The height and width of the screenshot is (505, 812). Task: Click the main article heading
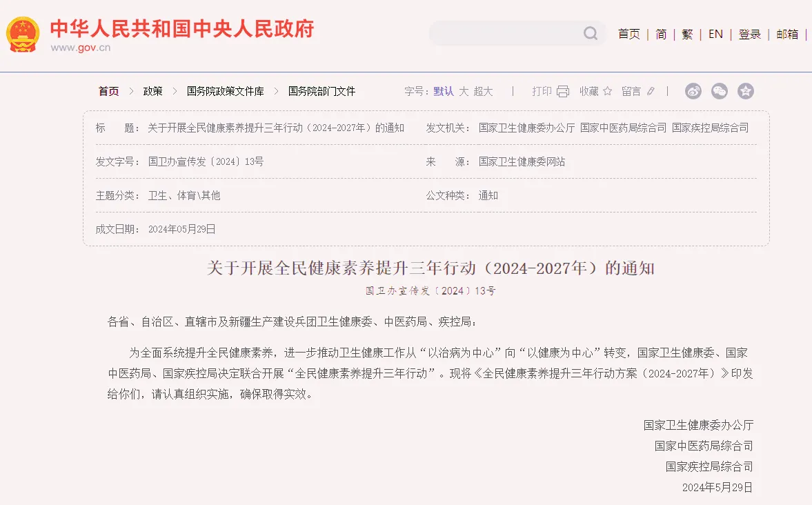pos(431,268)
